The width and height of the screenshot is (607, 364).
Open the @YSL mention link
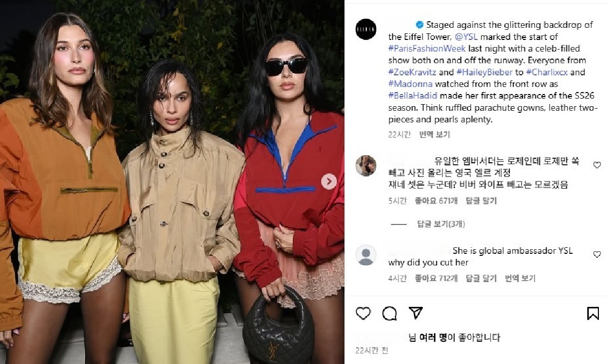click(x=466, y=37)
